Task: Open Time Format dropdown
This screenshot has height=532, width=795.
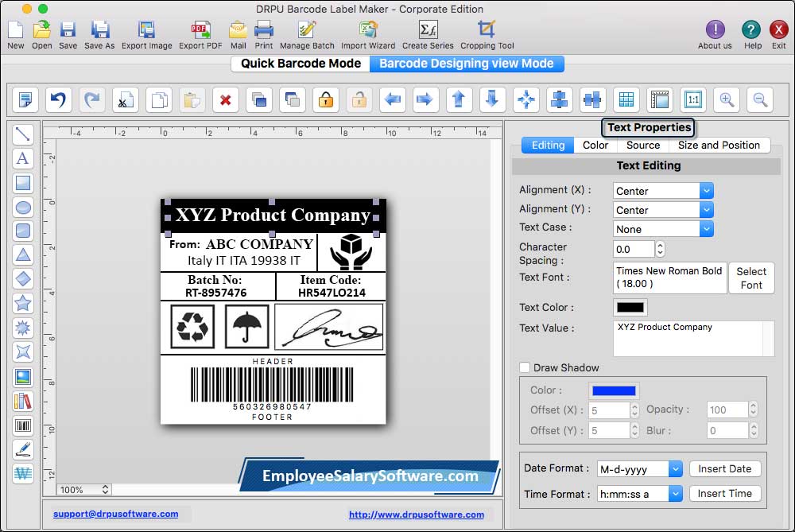Action: (640, 494)
